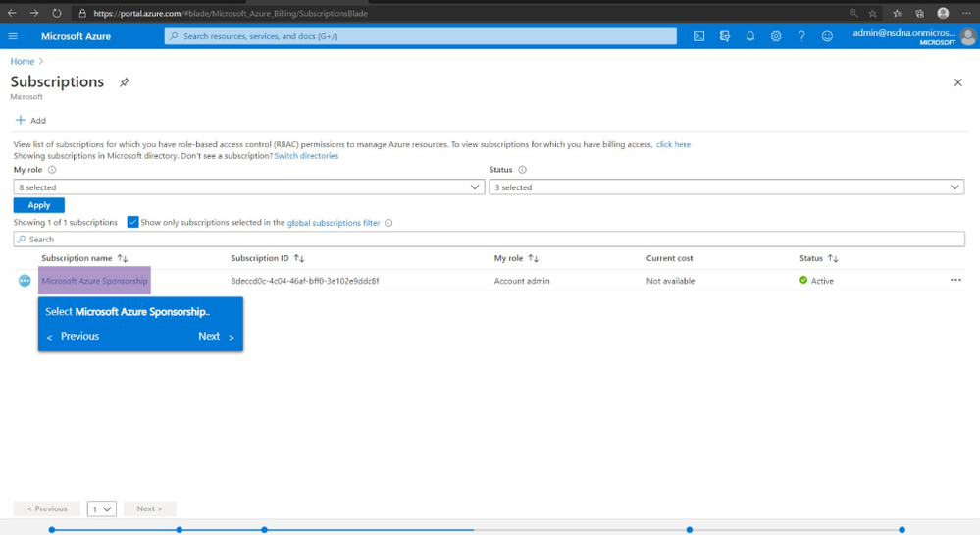Open feedback smiley icon
This screenshot has height=535, width=980.
[x=827, y=36]
